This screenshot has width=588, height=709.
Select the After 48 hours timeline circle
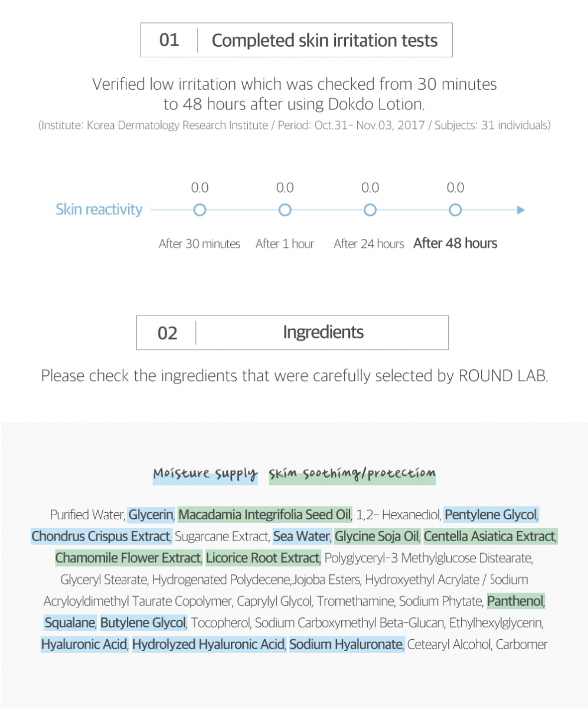[455, 210]
